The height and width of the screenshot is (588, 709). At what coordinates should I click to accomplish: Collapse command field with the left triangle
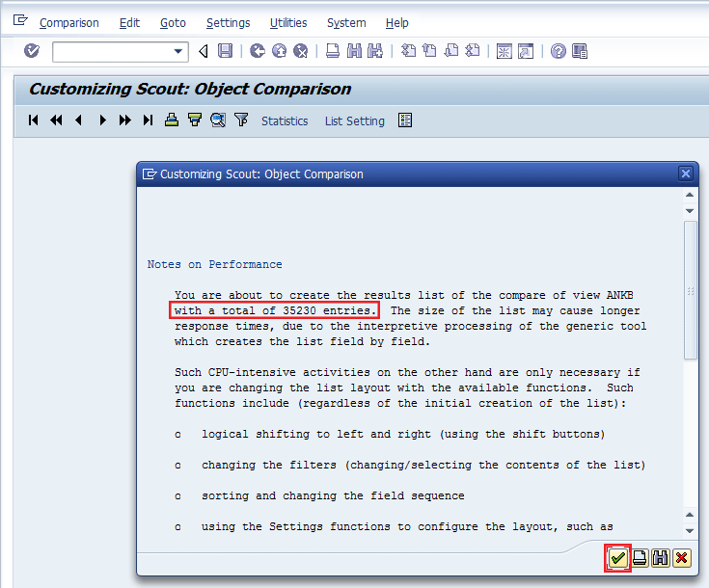(x=203, y=51)
